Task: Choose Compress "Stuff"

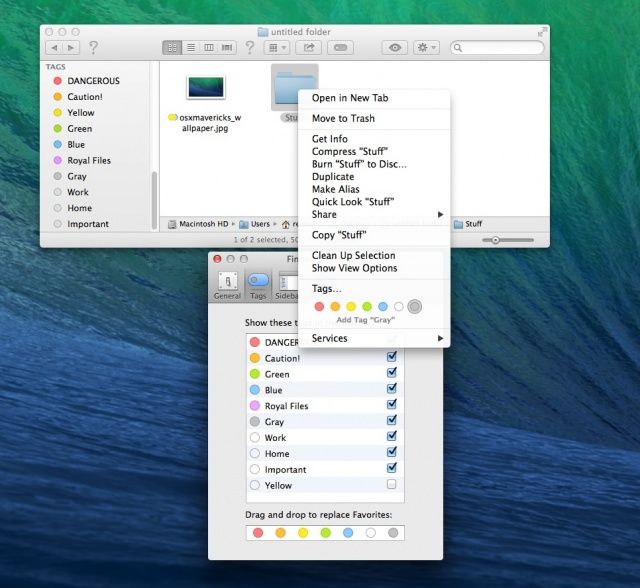Action: [x=374, y=151]
